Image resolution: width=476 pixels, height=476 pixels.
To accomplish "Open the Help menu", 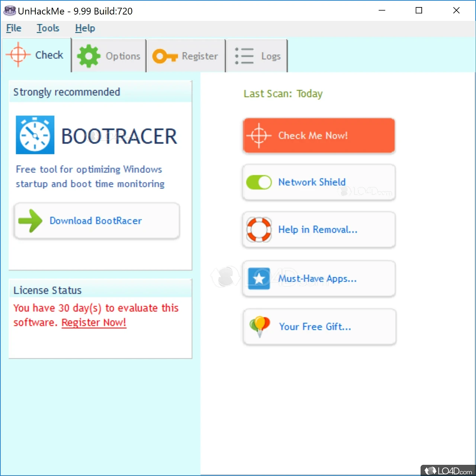I will coord(85,28).
